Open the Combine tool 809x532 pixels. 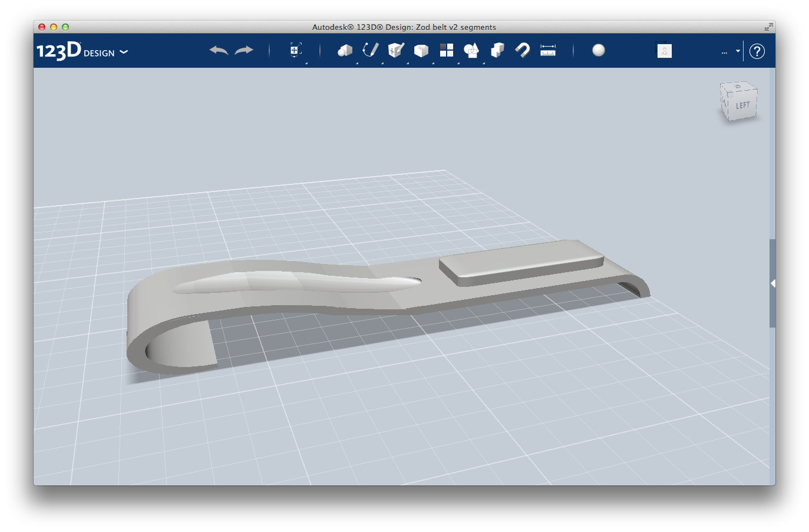(x=497, y=51)
